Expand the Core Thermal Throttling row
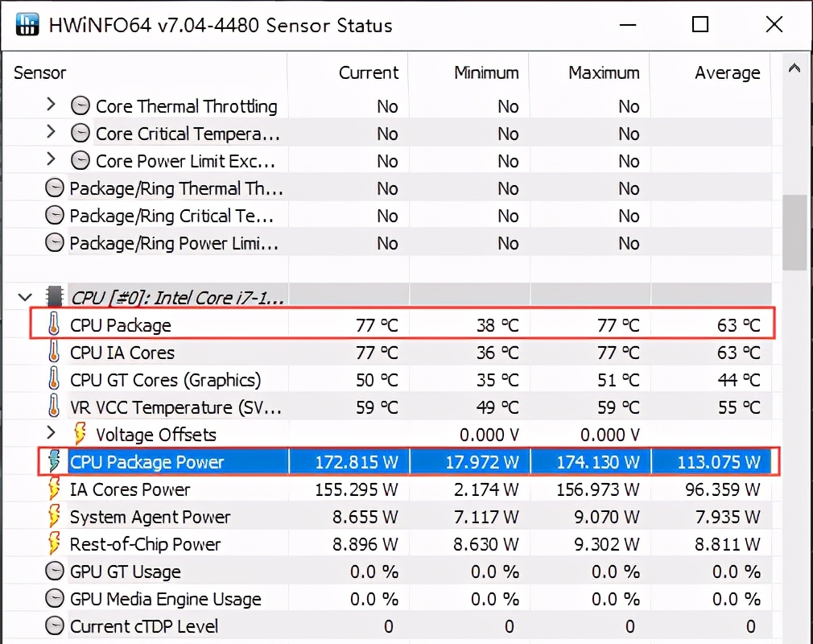The width and height of the screenshot is (813, 644). 51,105
